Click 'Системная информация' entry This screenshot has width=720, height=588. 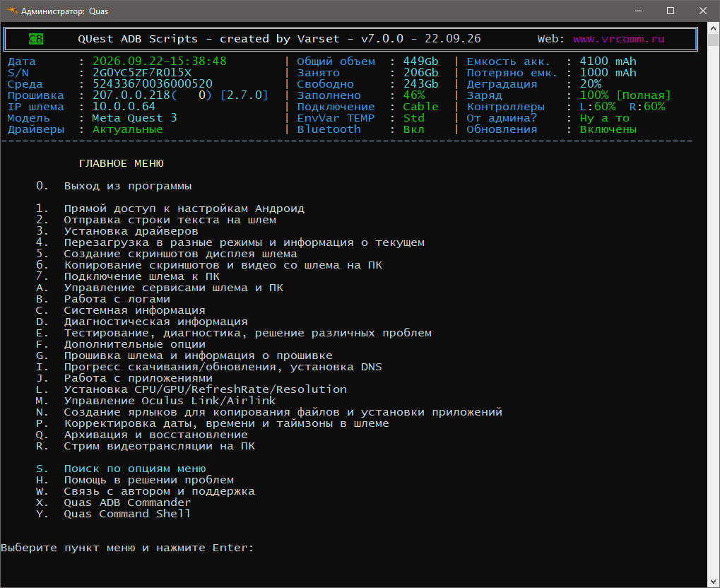pyautogui.click(x=121, y=310)
